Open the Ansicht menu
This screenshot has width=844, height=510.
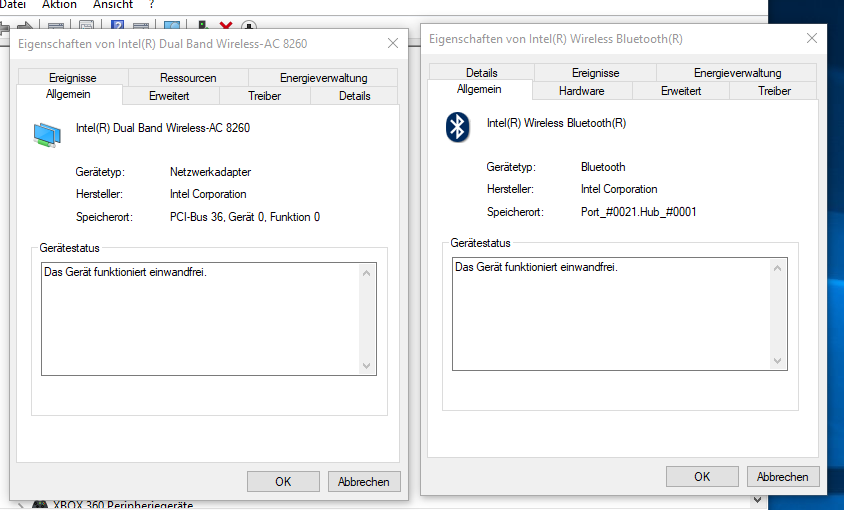tap(112, 5)
